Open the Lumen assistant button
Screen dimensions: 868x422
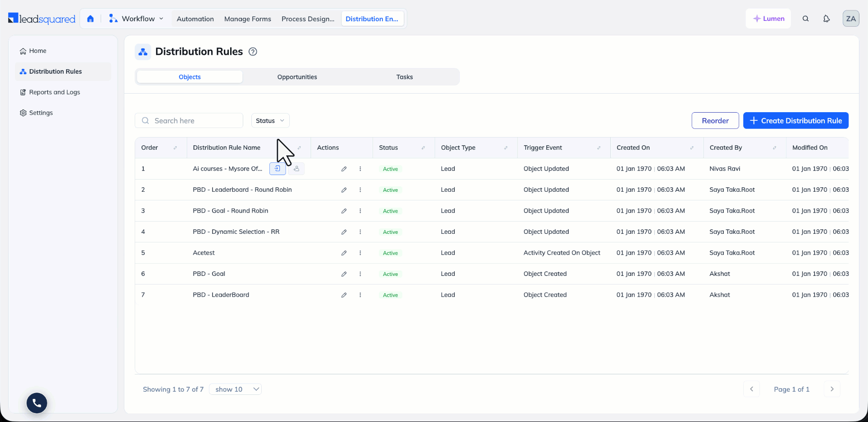[769, 19]
